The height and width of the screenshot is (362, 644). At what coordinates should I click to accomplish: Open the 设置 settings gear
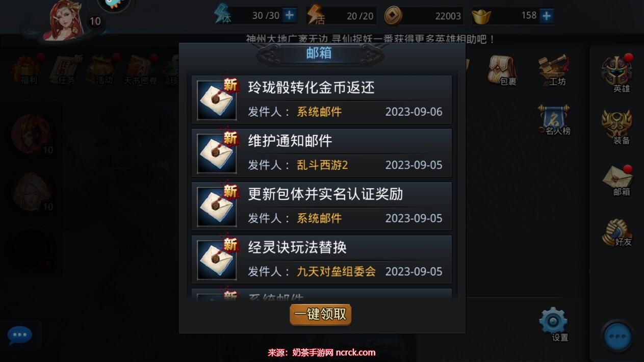(554, 324)
